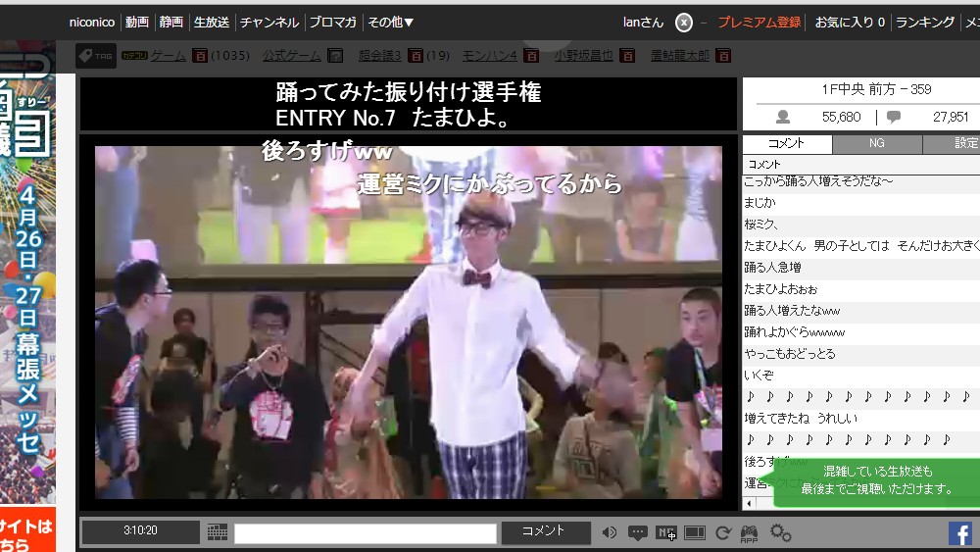Click the reload arrow icon
The image size is (980, 552).
(x=723, y=532)
